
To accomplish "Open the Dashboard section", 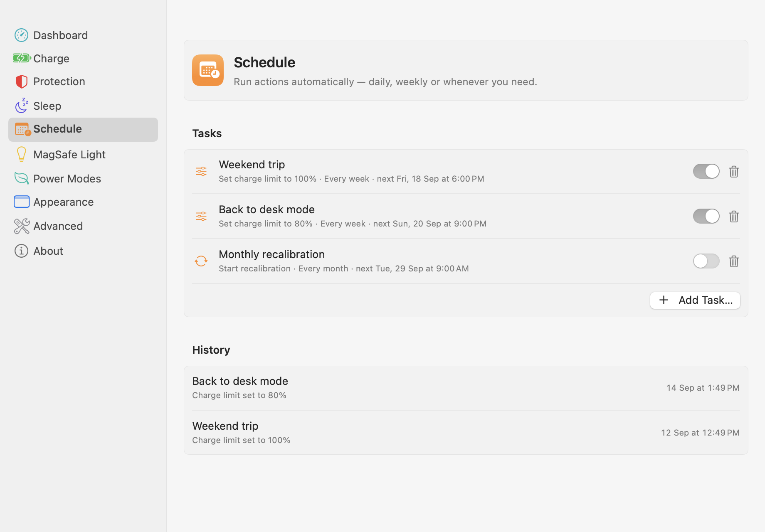I will (x=83, y=35).
